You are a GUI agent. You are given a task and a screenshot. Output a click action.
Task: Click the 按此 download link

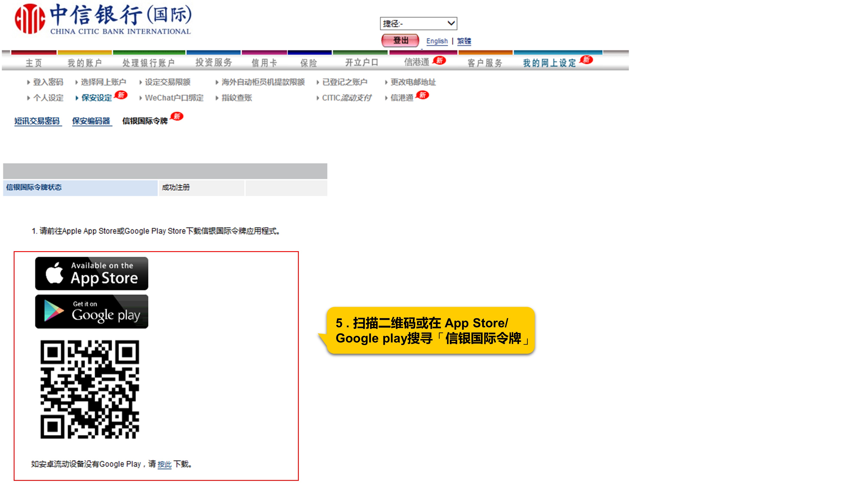164,464
